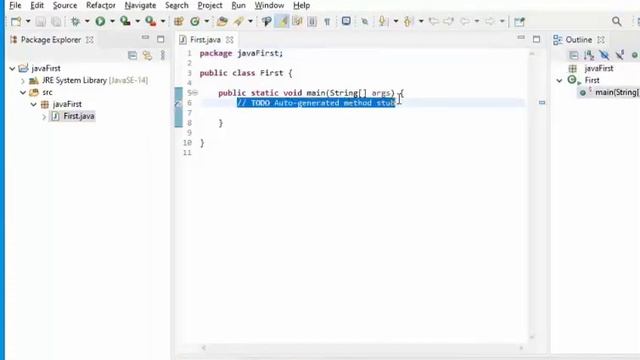This screenshot has width=640, height=360.
Task: Expand First.java tree node
Action: pyautogui.click(x=44, y=117)
